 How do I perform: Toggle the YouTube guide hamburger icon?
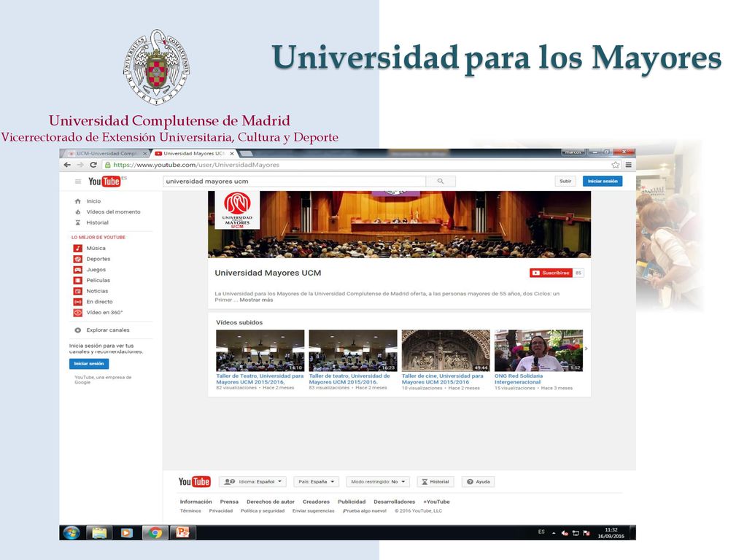pos(78,182)
